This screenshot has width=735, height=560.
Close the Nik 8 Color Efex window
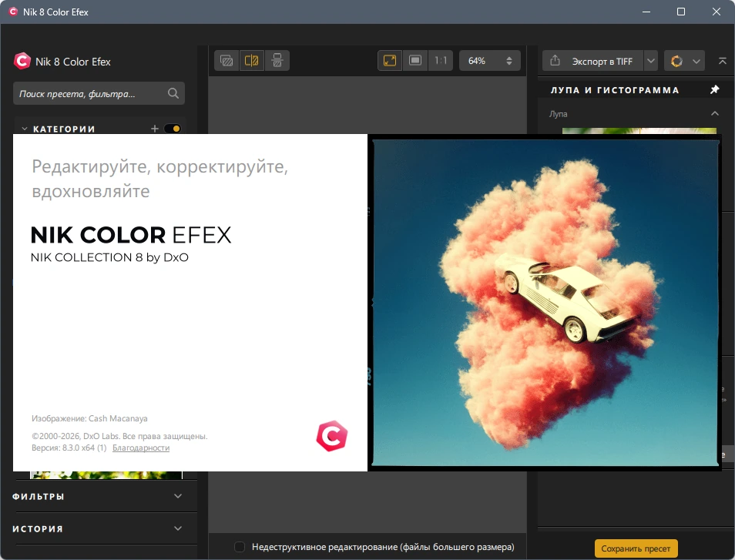717,12
